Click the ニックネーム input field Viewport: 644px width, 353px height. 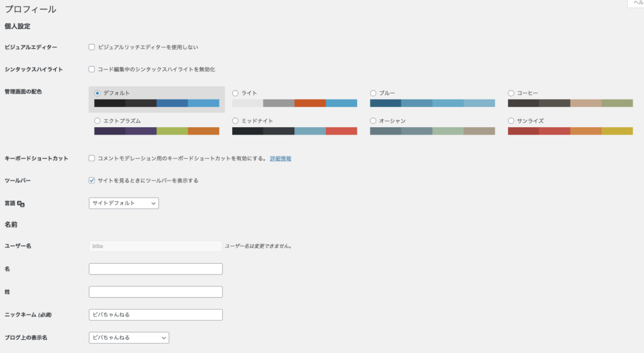pos(156,315)
